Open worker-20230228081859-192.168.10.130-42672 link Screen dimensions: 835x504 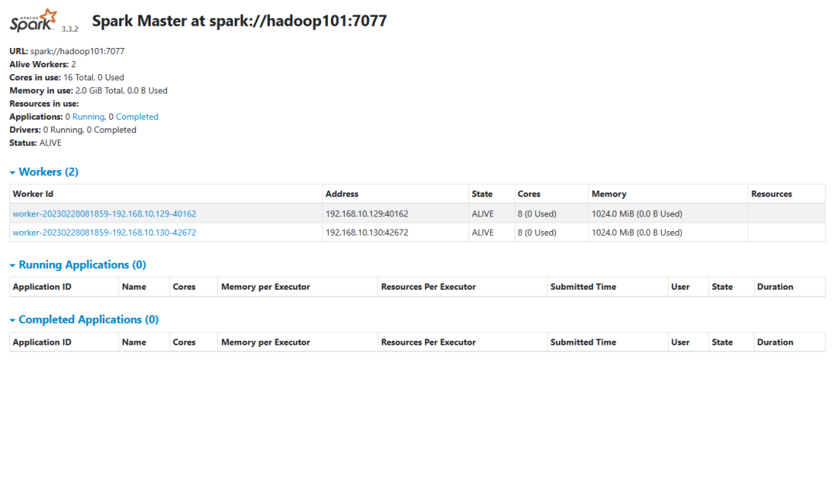coord(104,233)
